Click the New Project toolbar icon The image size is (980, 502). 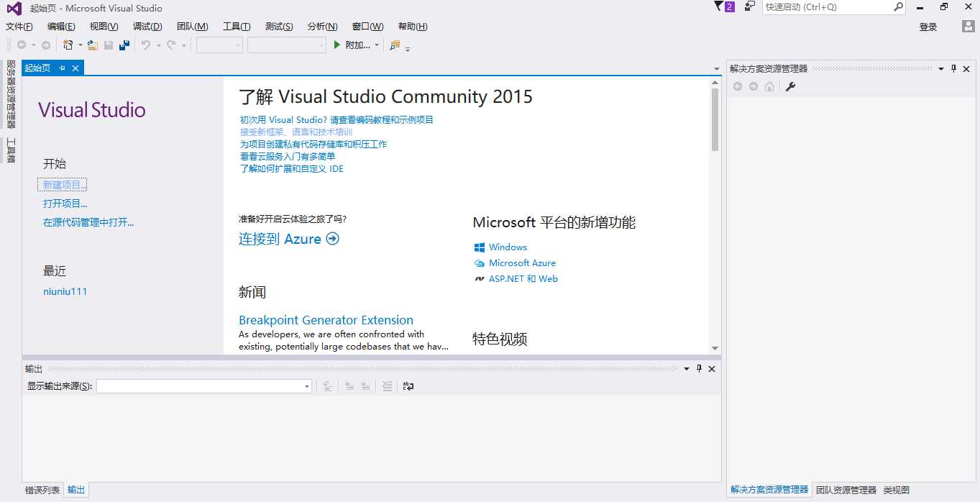68,45
